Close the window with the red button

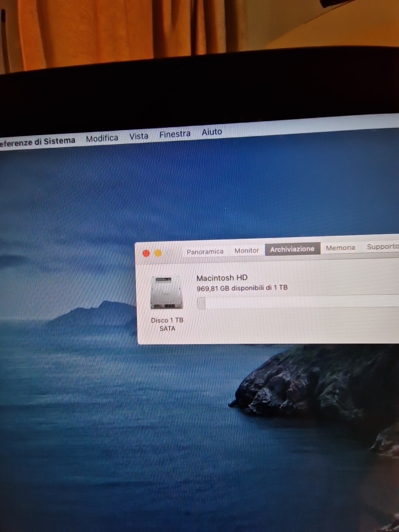(x=146, y=253)
